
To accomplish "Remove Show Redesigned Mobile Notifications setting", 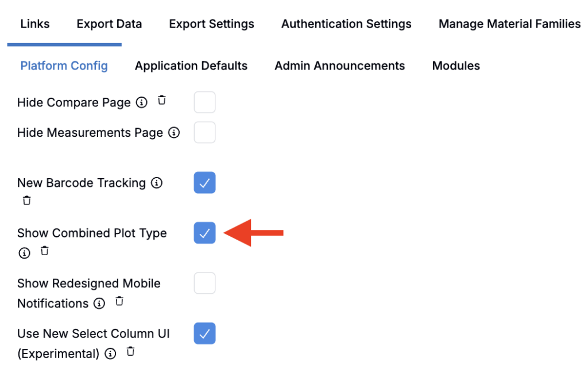I will 119,301.
